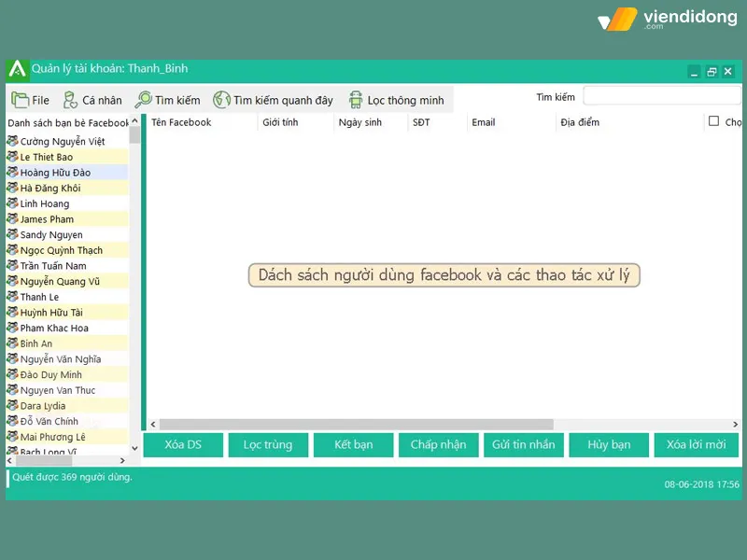
Task: Click the friend icon next to Binh An
Action: 12,343
